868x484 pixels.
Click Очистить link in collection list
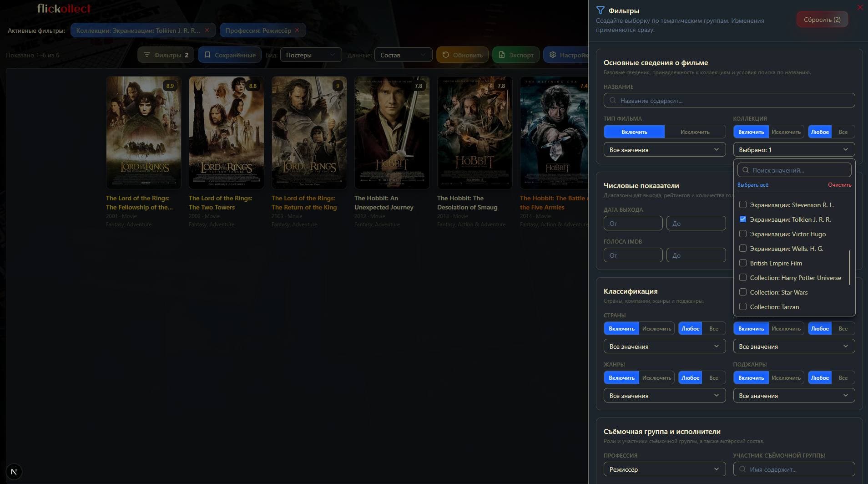[839, 185]
